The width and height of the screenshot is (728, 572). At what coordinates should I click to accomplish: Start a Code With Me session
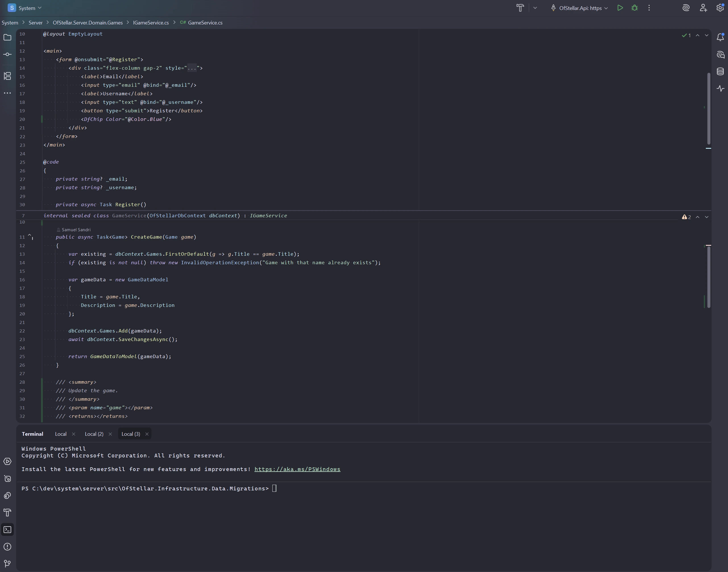tap(703, 8)
